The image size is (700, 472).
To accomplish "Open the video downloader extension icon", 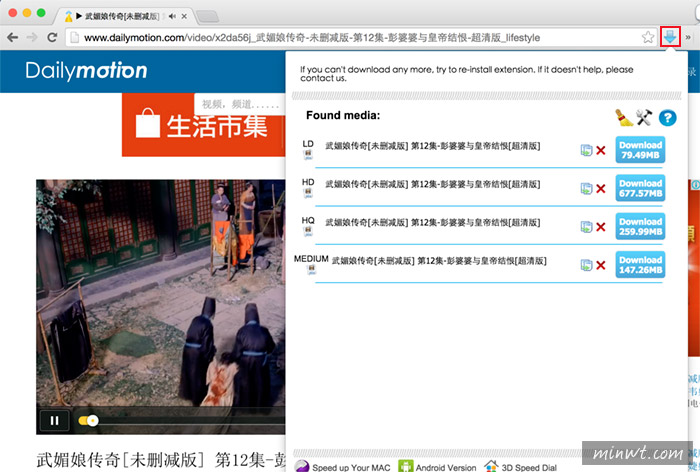I will pos(670,37).
